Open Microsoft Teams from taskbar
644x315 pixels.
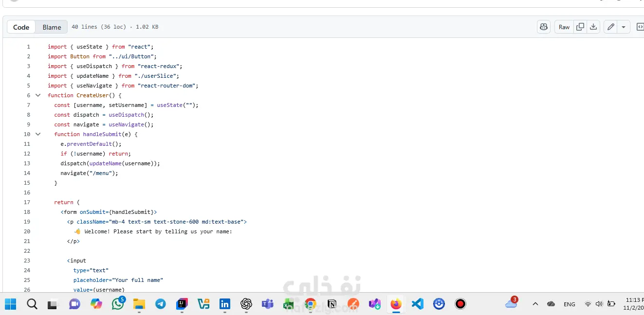[268, 304]
